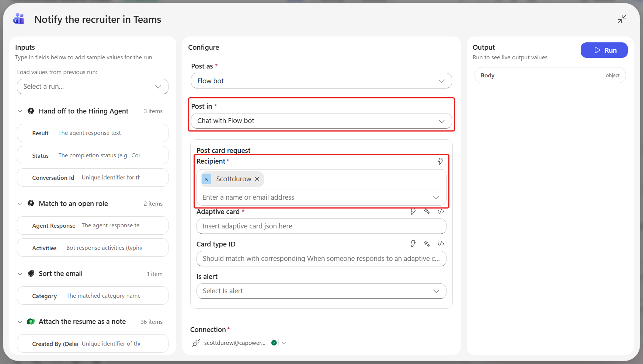Click the '1 item' count label
This screenshot has width=643, height=364.
[154, 274]
